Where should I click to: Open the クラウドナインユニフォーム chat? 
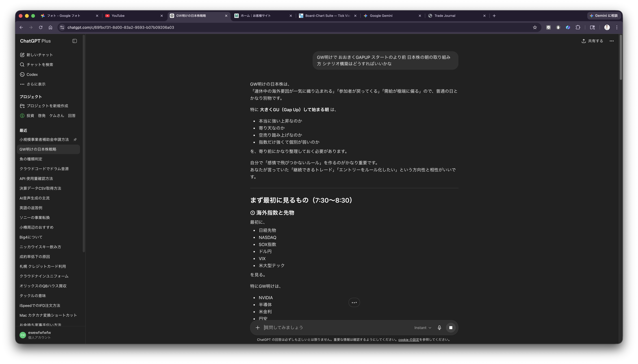click(x=49, y=276)
